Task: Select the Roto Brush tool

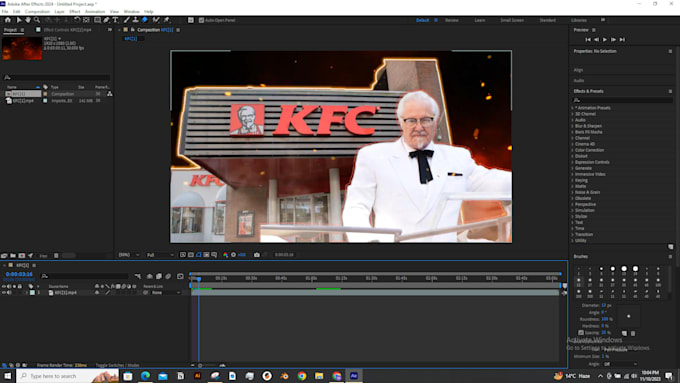Action: [x=156, y=20]
